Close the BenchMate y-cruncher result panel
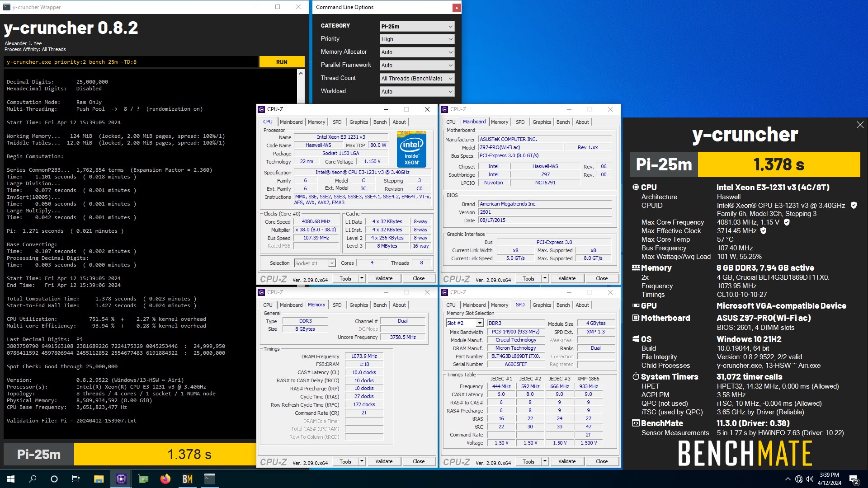Screen dimensions: 868x488 (x=860, y=125)
